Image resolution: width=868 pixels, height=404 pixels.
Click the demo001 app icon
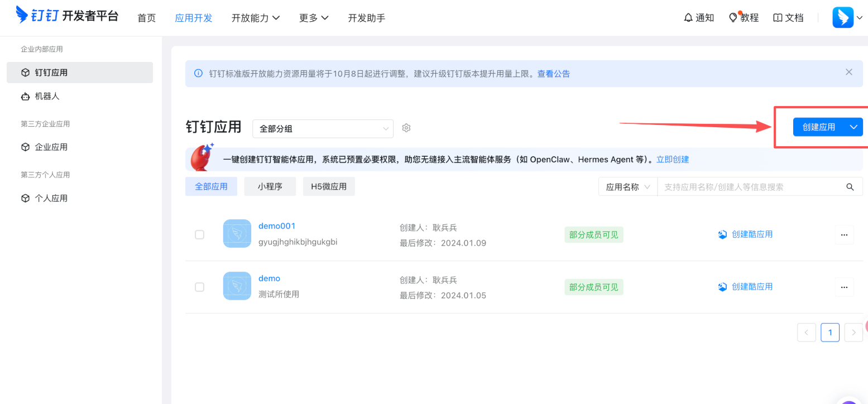pos(237,233)
